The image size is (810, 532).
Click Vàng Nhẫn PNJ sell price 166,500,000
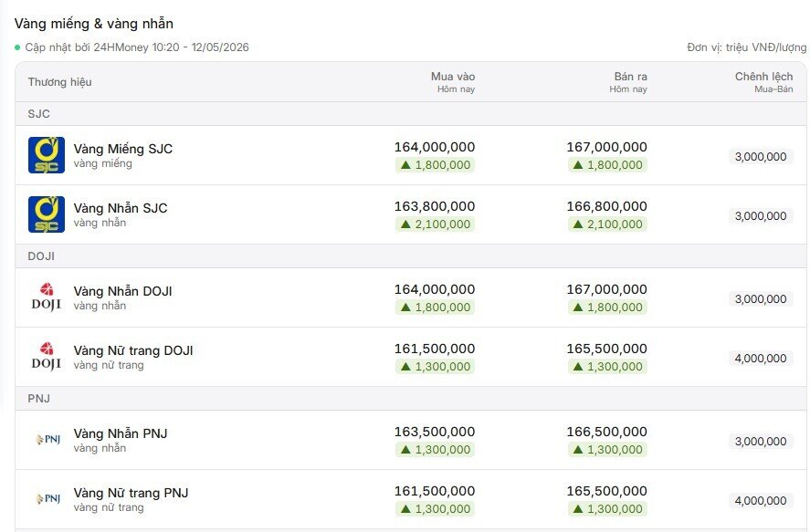607,432
